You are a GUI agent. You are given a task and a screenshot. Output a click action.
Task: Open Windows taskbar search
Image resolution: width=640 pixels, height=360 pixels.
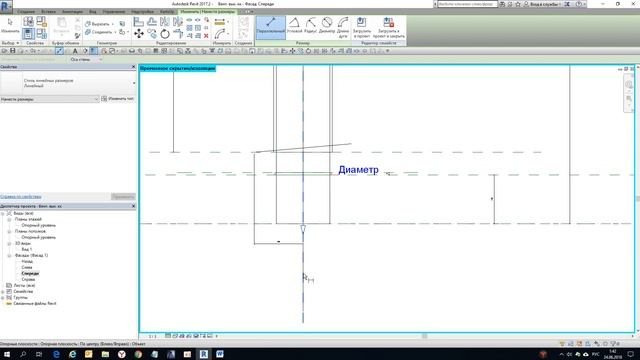coord(23,354)
